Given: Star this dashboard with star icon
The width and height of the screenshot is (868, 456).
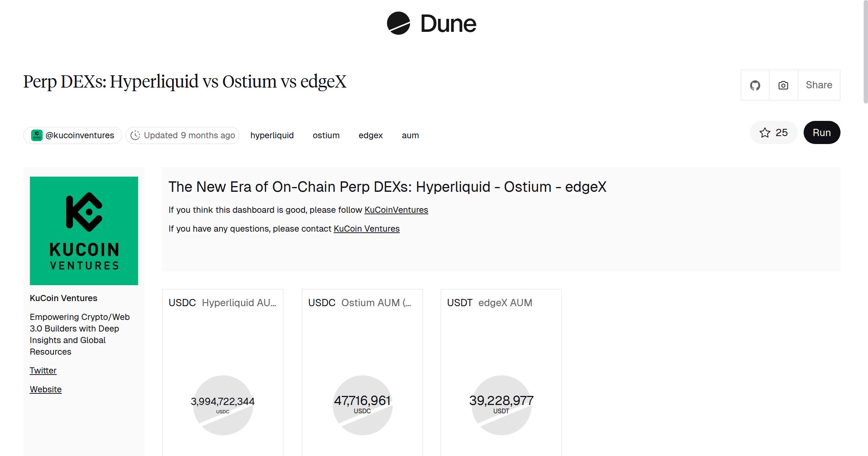Looking at the screenshot, I should [x=765, y=133].
